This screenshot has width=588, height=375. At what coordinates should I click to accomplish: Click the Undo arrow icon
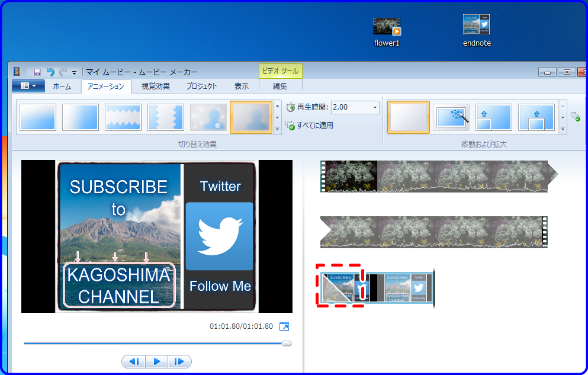coord(50,72)
